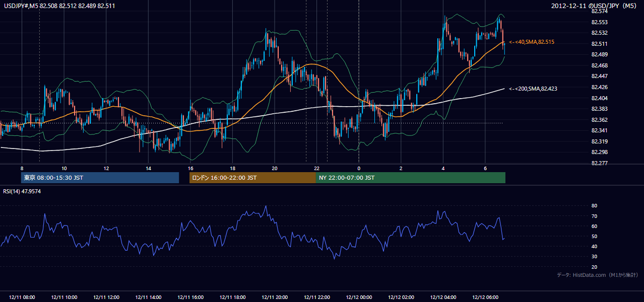Click RSI axis level 20
Image resolution: width=644 pixels, height=302 pixels.
coord(594,267)
